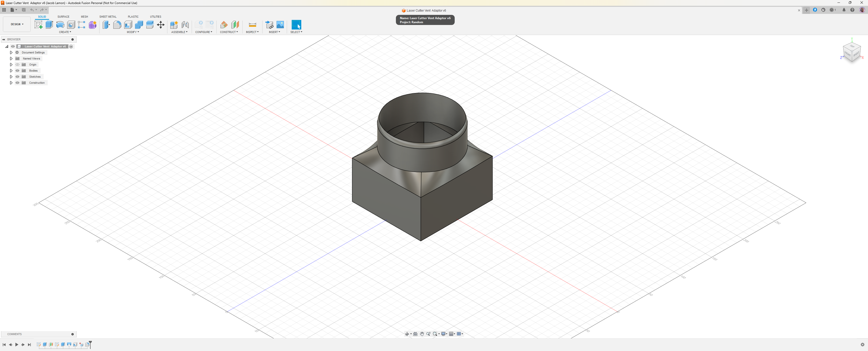Viewport: 868px width, 351px height.
Task: Select the Offset Face tool
Action: [150, 25]
